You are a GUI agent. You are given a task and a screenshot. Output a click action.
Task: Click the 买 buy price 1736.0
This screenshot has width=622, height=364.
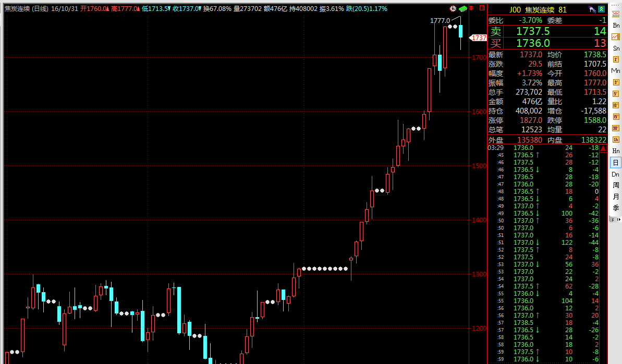533,43
